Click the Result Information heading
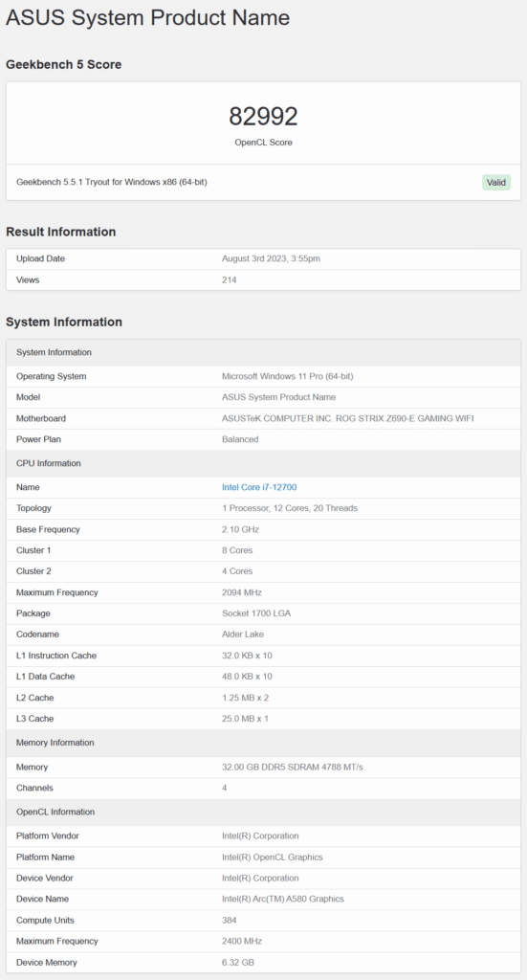Viewport: 527px width, 980px height. (x=61, y=232)
